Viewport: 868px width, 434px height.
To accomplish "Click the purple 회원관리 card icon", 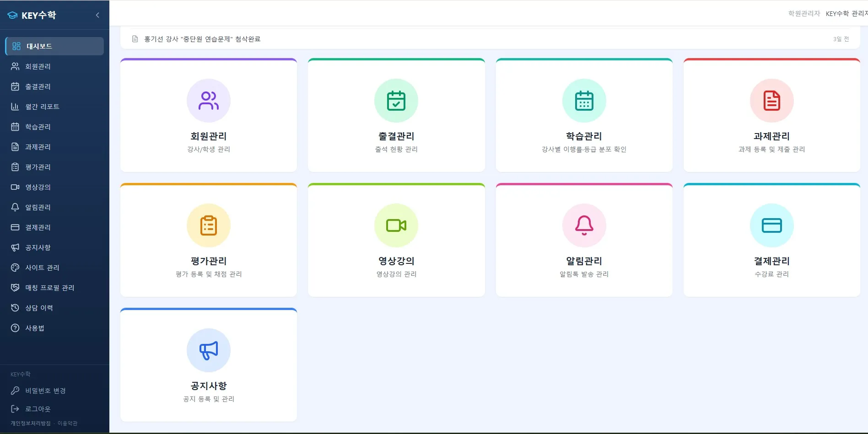I will (209, 101).
